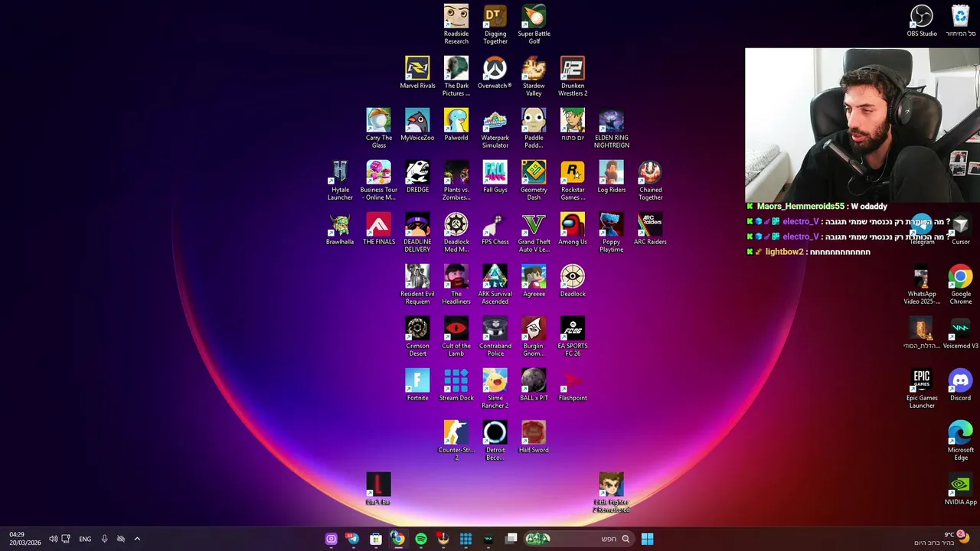Open the Super Battle Golf icon

tap(534, 24)
